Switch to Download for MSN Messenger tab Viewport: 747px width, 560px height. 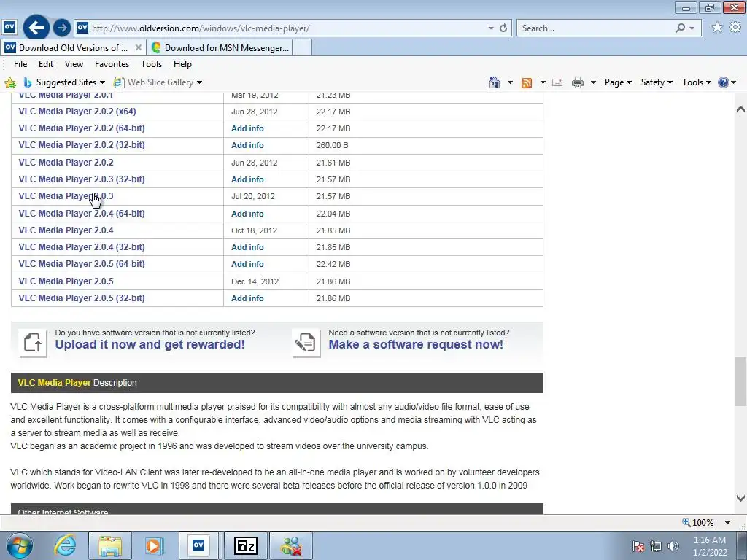(x=220, y=47)
